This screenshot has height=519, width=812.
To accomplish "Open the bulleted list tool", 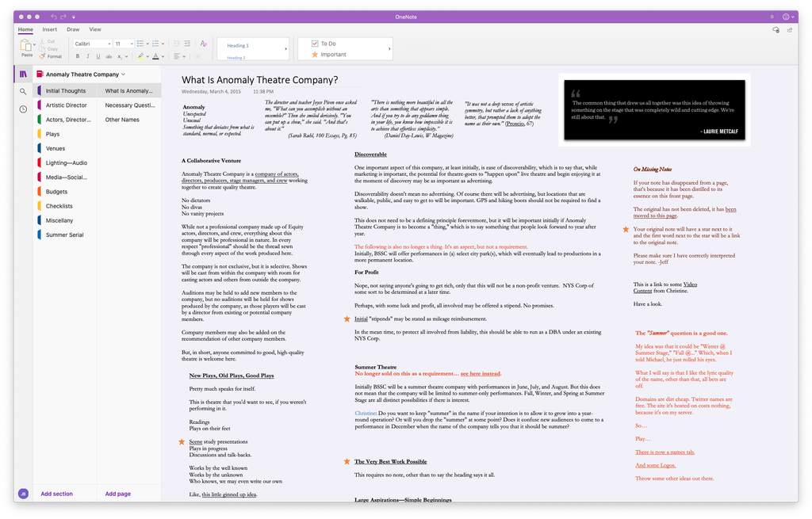I will point(141,44).
